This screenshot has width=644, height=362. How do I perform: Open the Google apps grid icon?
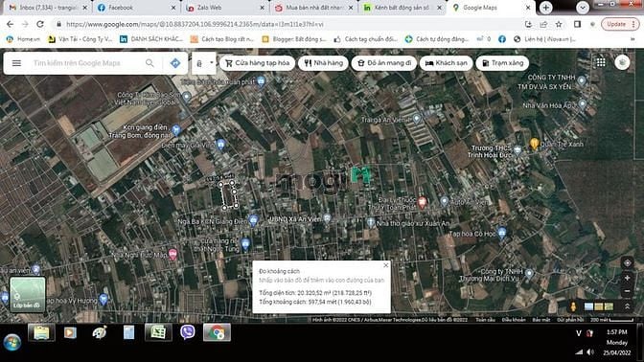[601, 62]
